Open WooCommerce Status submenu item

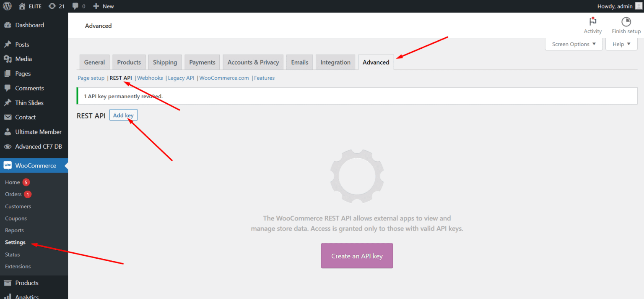coord(13,254)
